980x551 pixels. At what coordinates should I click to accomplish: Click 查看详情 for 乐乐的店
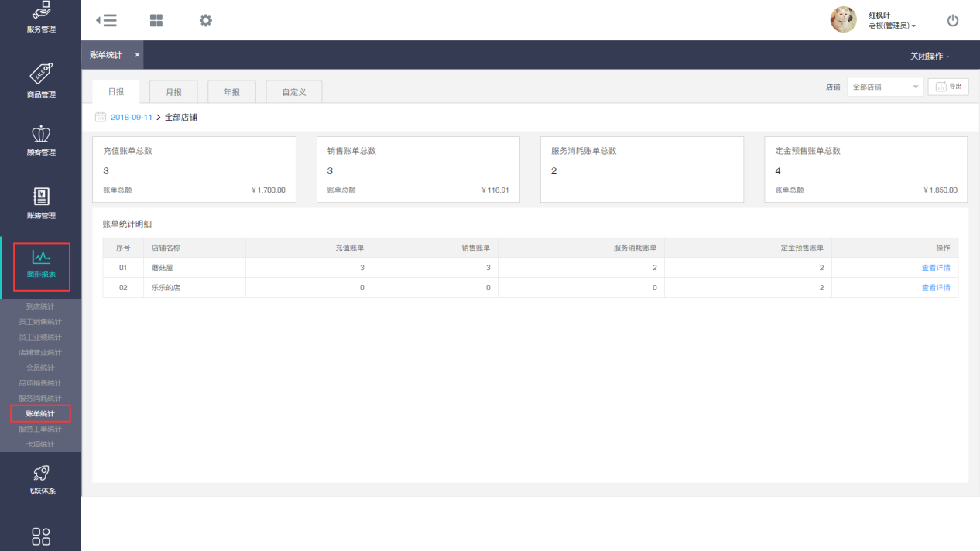(x=936, y=288)
